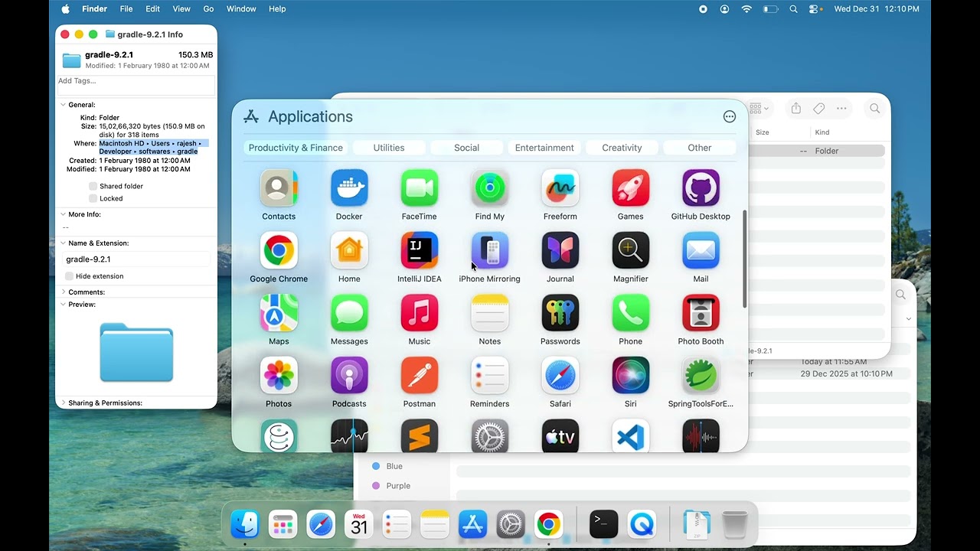This screenshot has width=980, height=551.
Task: Open the Applications more options menu
Action: tap(730, 116)
